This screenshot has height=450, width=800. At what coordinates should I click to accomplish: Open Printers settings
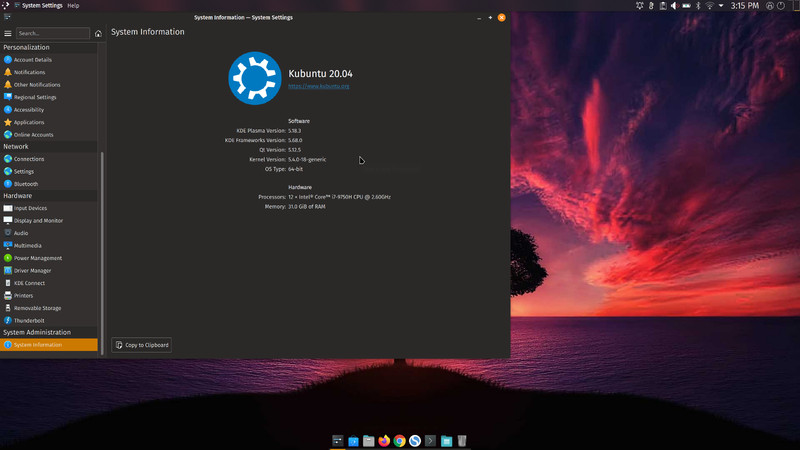click(x=48, y=296)
